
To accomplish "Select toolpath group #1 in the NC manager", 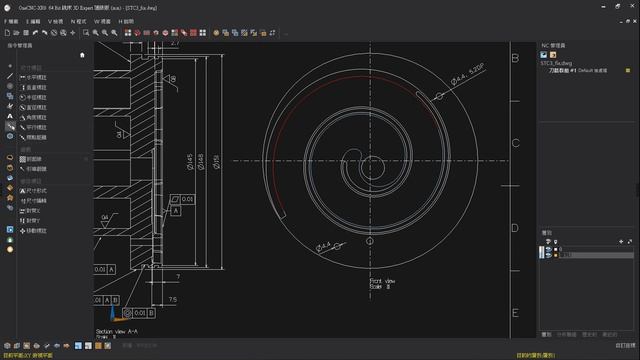I will tap(578, 71).
